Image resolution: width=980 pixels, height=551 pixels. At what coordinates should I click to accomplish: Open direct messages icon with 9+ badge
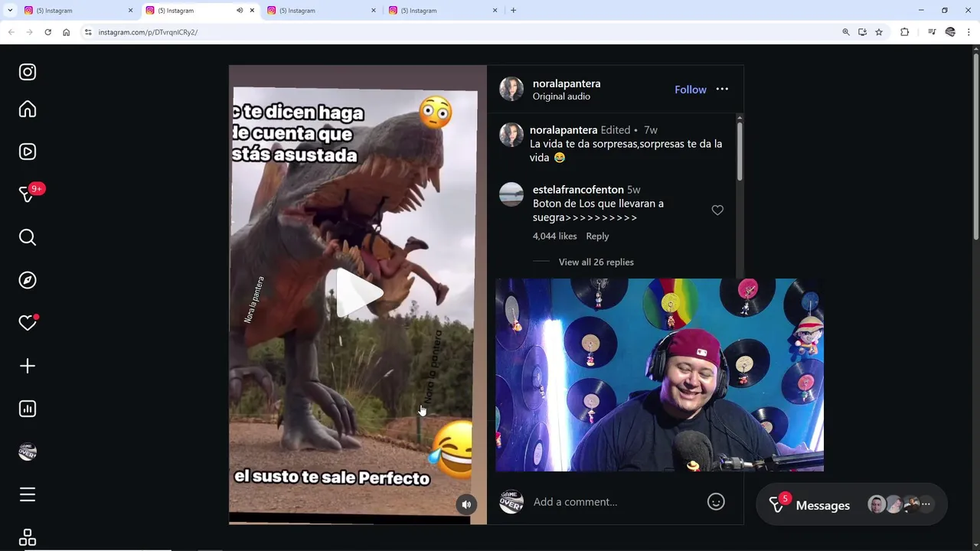pos(29,193)
